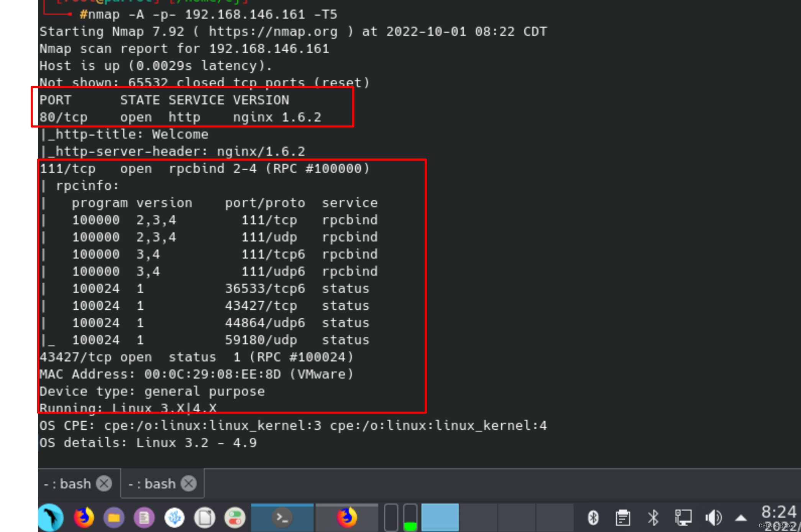
Task: Click the 8:24 clock in the panel
Action: click(x=779, y=512)
